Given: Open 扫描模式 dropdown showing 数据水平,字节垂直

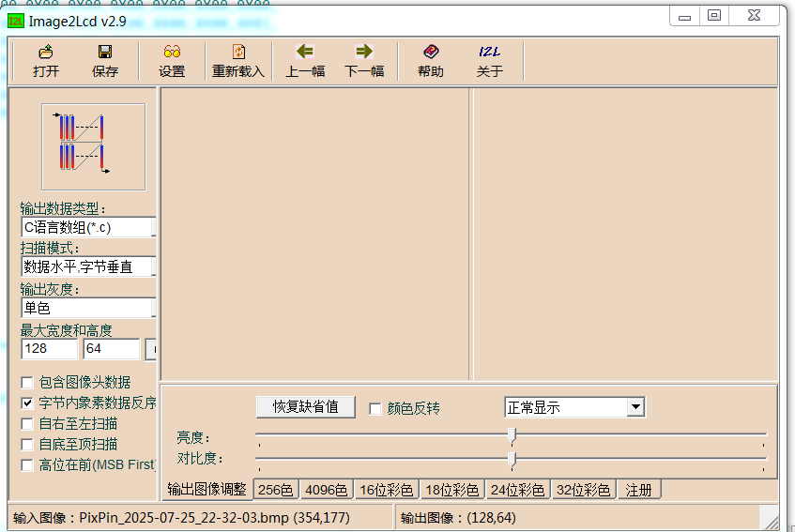Looking at the screenshot, I should pyautogui.click(x=88, y=266).
